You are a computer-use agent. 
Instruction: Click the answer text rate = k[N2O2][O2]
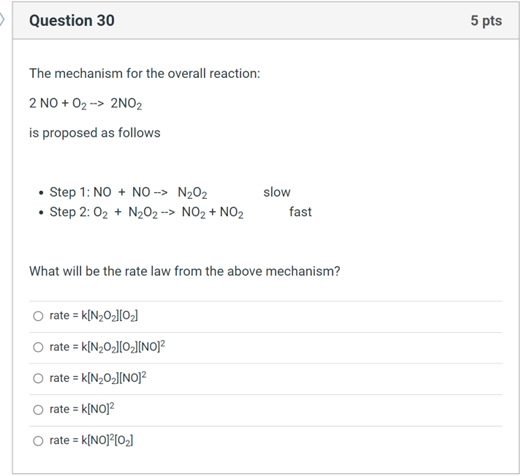(x=94, y=316)
